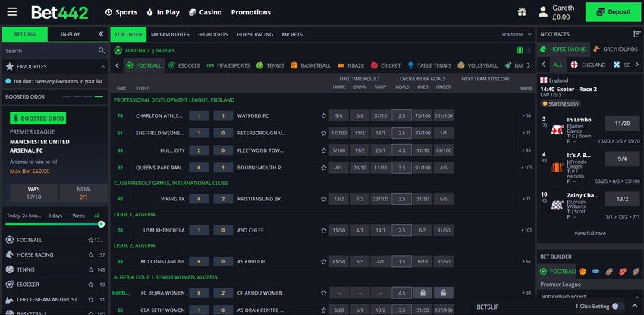This screenshot has height=315, width=644.
Task: Open the My Bets tab
Action: pos(292,35)
